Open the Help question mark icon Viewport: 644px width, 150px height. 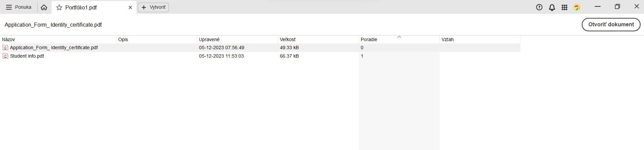pyautogui.click(x=539, y=7)
